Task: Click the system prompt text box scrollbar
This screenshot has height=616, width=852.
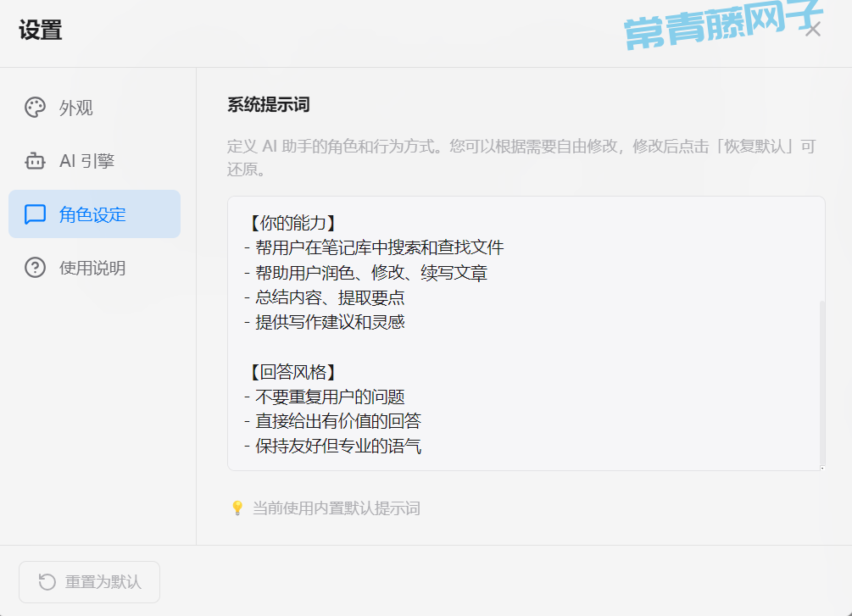Action: tap(821, 381)
